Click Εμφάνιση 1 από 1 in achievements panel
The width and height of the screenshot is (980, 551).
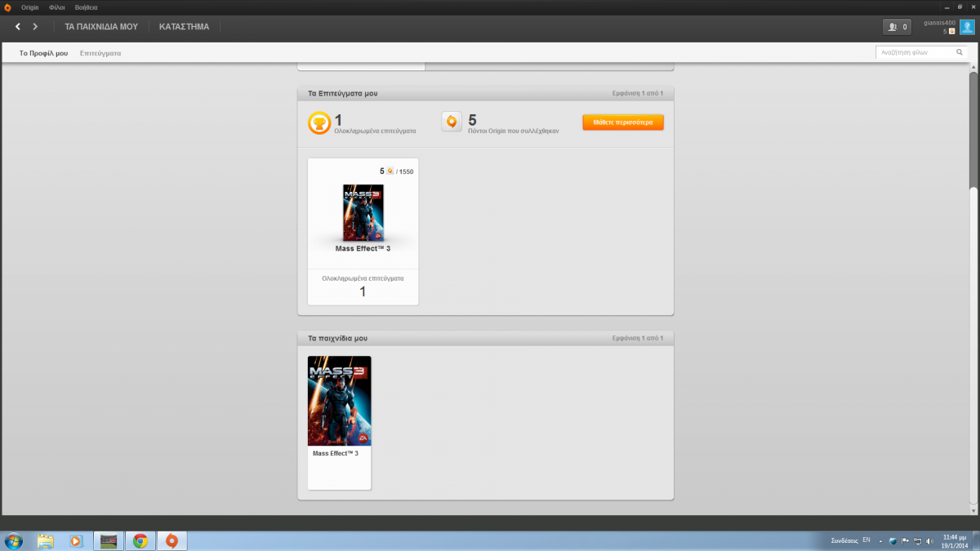638,93
